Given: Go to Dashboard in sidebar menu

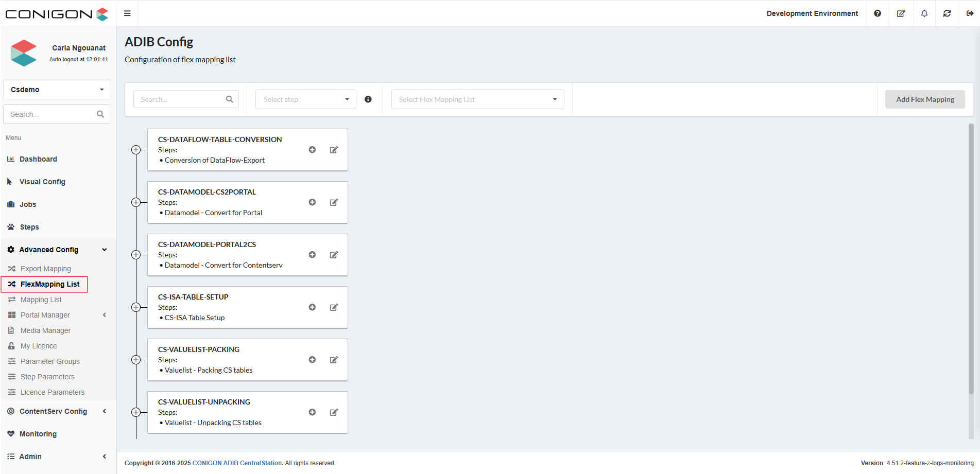Looking at the screenshot, I should (38, 159).
